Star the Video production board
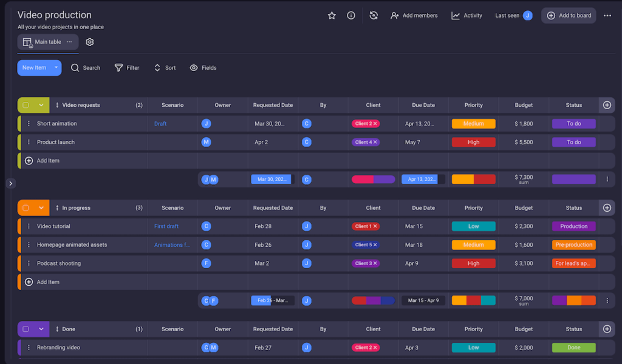 point(332,15)
